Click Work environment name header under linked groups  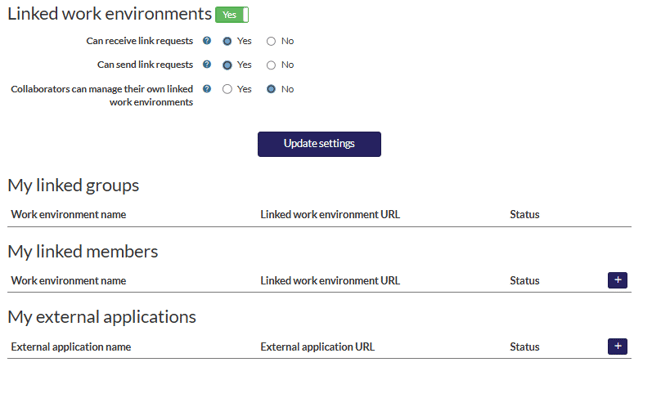pyautogui.click(x=68, y=214)
